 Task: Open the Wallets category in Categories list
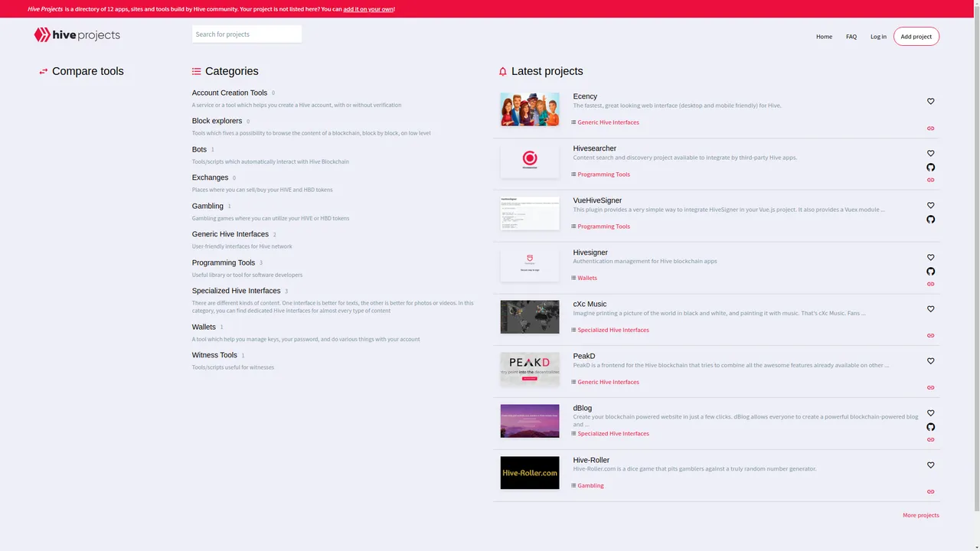pos(204,327)
